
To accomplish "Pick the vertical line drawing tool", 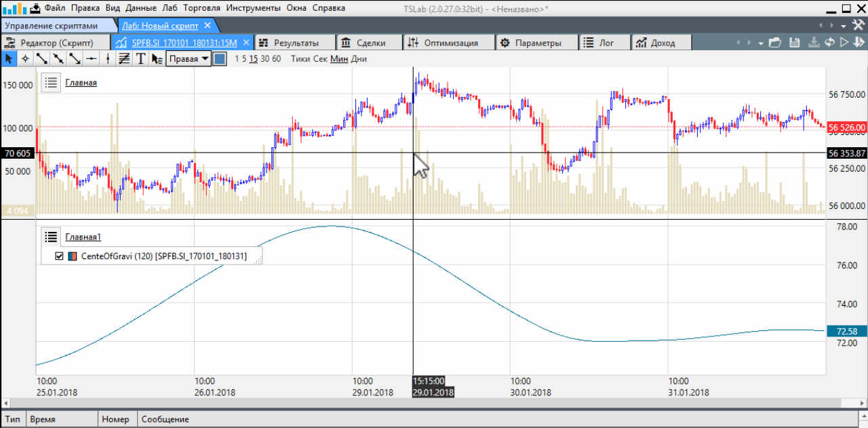I will (108, 59).
